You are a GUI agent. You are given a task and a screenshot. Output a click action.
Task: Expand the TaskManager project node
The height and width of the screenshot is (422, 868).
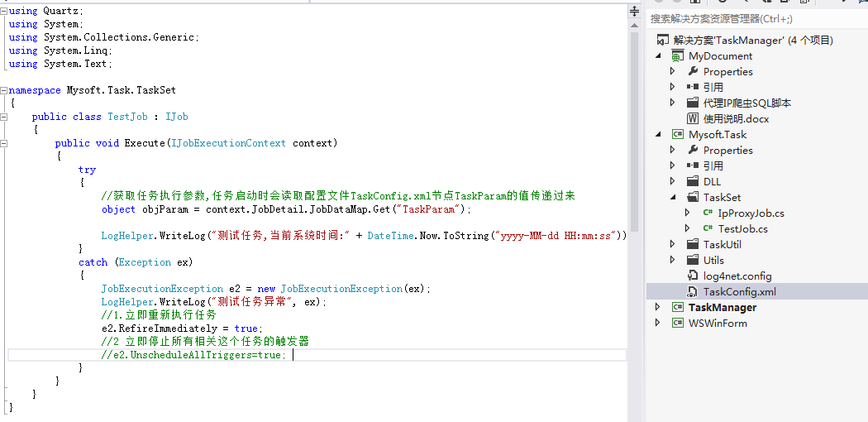[x=658, y=307]
